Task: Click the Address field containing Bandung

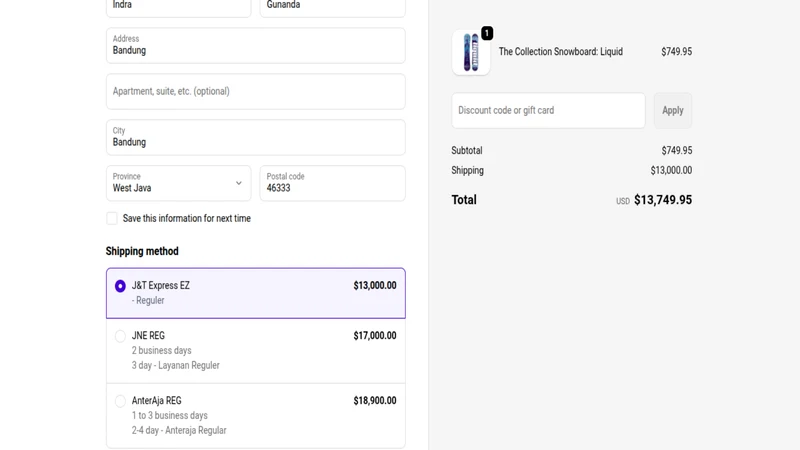Action: pyautogui.click(x=256, y=45)
